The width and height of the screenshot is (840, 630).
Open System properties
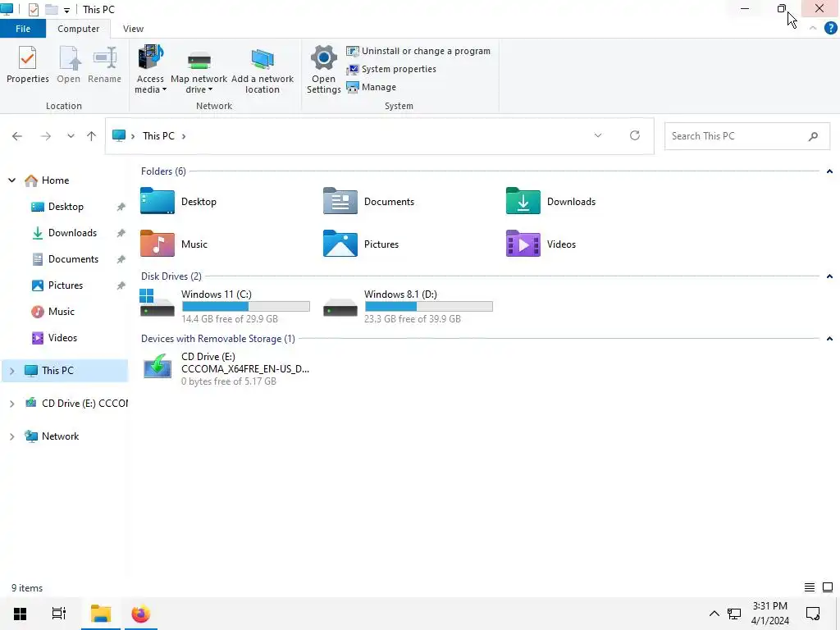point(391,69)
